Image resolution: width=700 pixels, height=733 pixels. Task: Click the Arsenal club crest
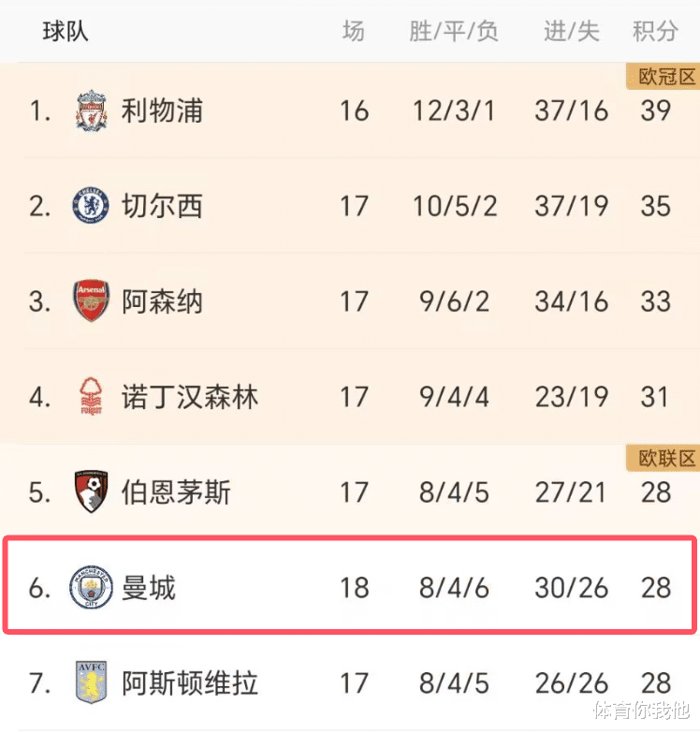click(91, 301)
